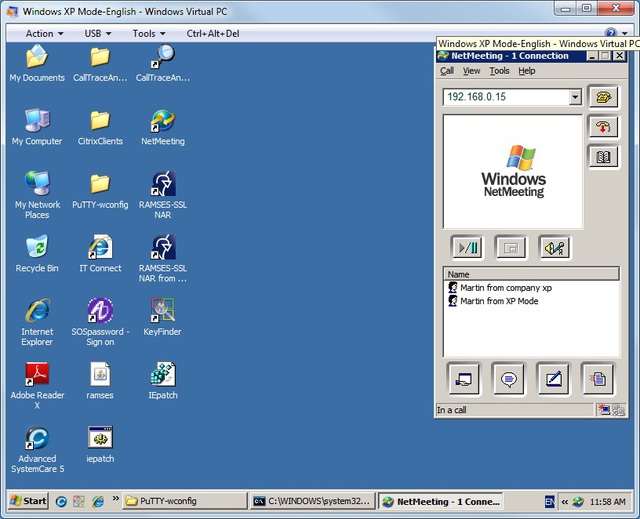Image resolution: width=640 pixels, height=519 pixels.
Task: Click the Place Call phone button in NetMeeting
Action: (603, 97)
